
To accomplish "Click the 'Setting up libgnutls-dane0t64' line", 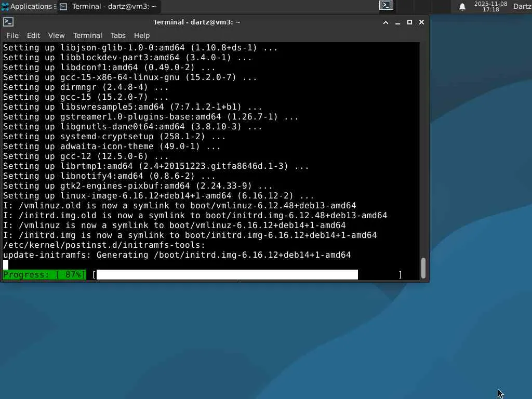I will click(x=132, y=127).
